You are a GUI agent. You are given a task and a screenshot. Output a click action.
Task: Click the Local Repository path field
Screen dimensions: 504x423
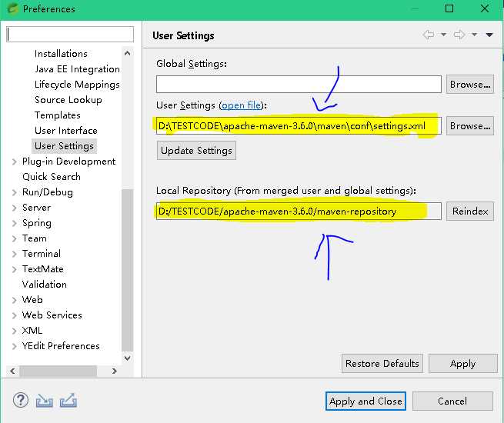coord(299,211)
